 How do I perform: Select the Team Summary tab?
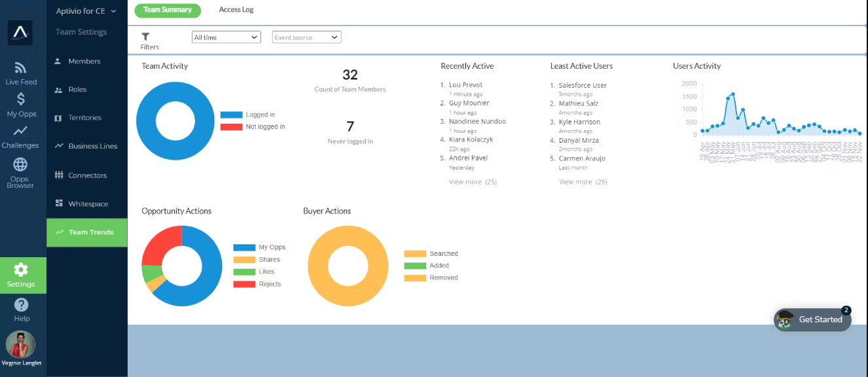click(x=168, y=10)
